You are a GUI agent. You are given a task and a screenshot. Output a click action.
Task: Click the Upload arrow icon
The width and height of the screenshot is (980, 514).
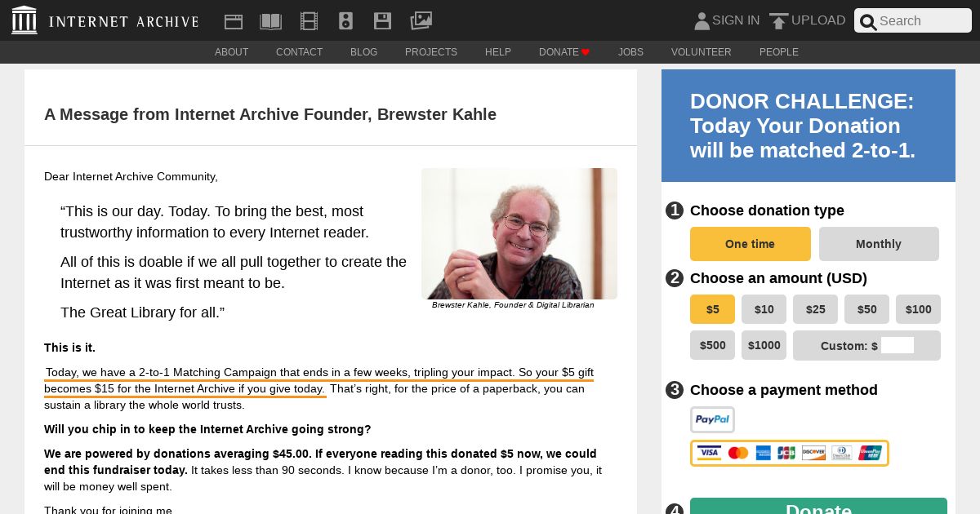pyautogui.click(x=779, y=21)
